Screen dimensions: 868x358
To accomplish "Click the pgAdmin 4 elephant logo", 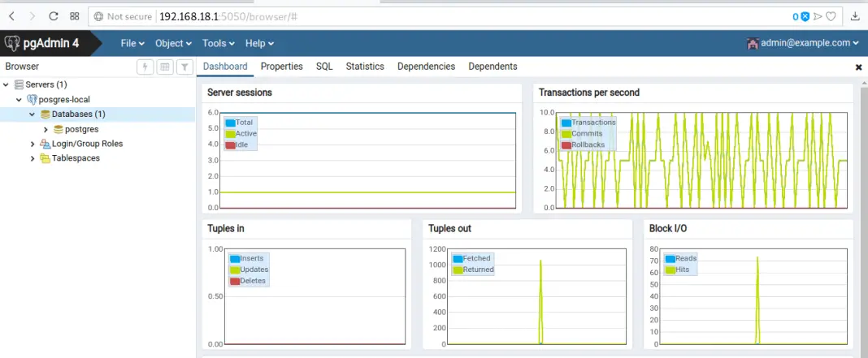I will pyautogui.click(x=12, y=43).
